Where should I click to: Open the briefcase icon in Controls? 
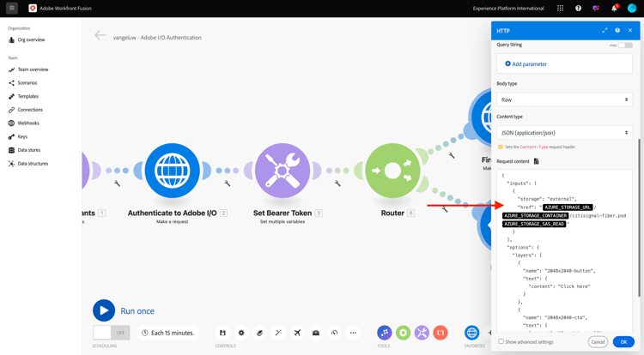pyautogui.click(x=315, y=333)
